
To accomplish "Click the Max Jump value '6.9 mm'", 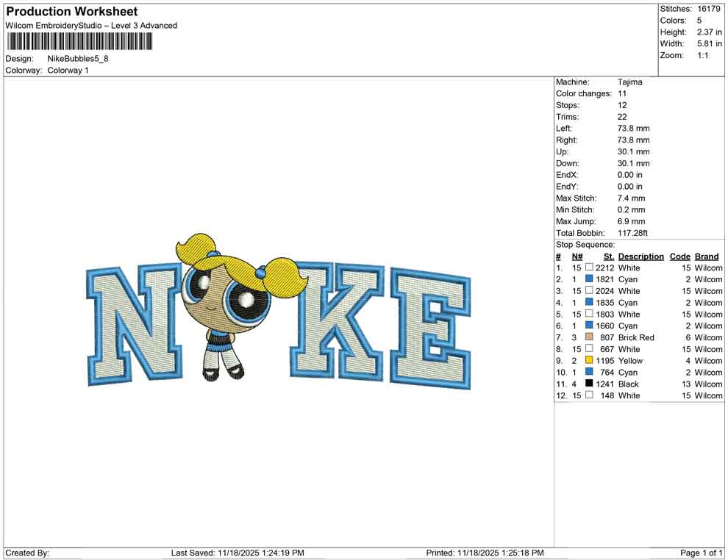I will 632,221.
